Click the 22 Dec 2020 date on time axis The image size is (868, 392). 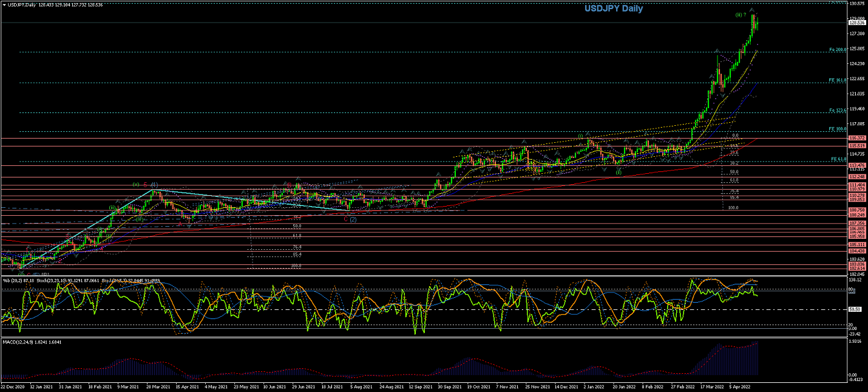13,386
